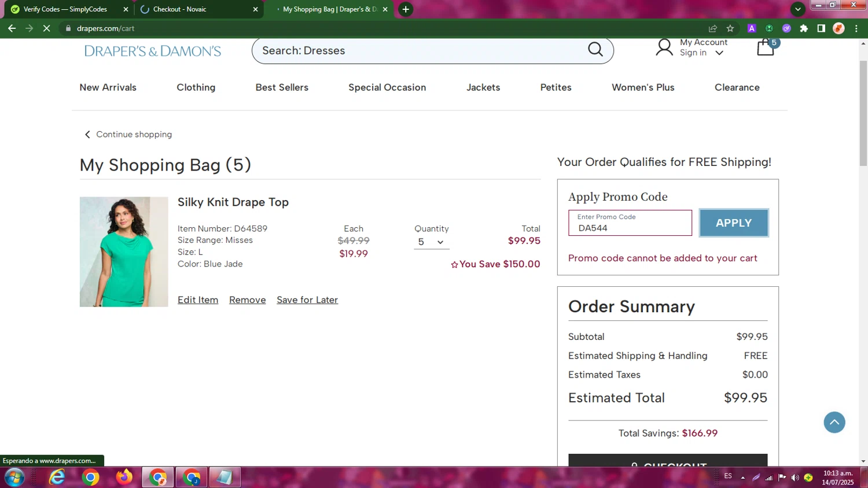Image resolution: width=868 pixels, height=488 pixels.
Task: Click the purple A extension icon
Action: click(752, 28)
